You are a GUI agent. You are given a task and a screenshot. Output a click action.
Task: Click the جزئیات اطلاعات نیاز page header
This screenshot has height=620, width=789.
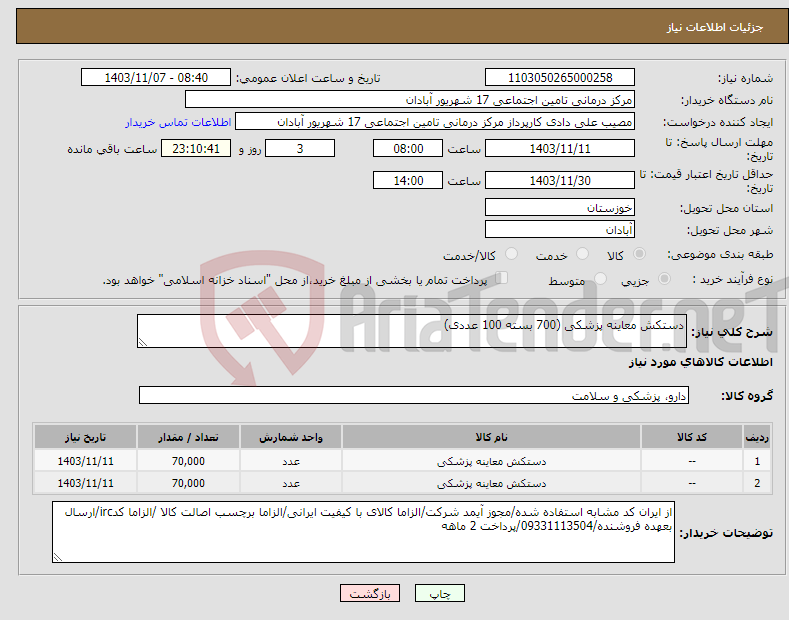point(715,27)
